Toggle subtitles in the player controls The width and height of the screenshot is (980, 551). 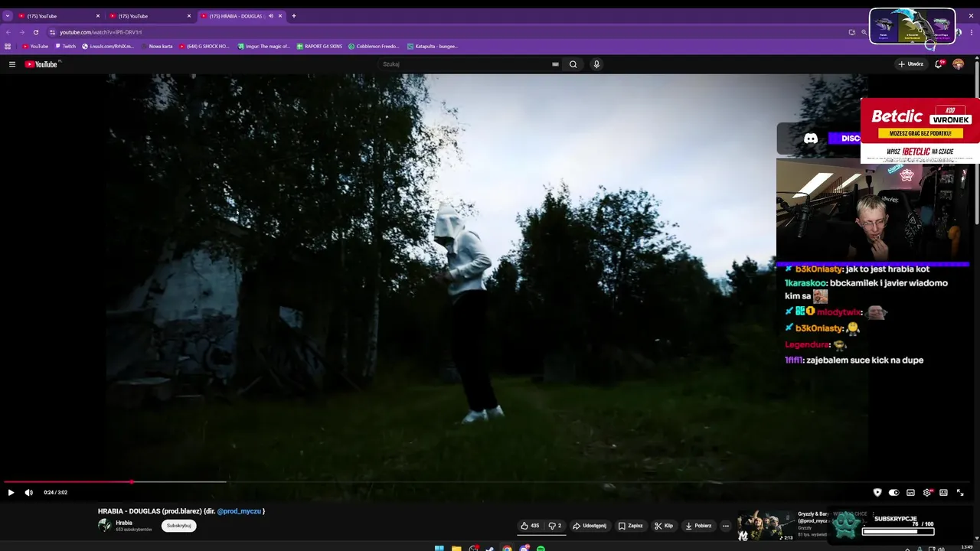point(910,492)
